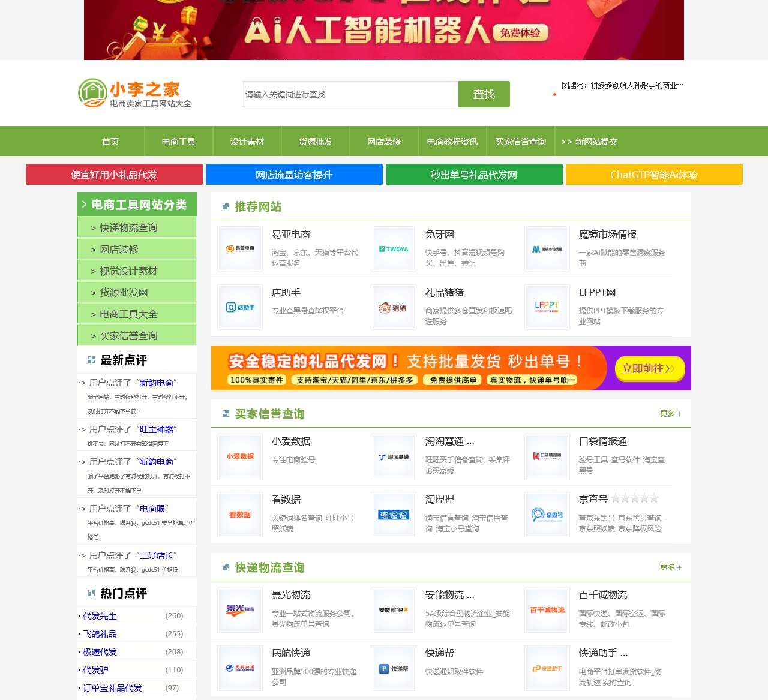Open 电商眼 review link
The width and height of the screenshot is (768, 700).
click(152, 509)
